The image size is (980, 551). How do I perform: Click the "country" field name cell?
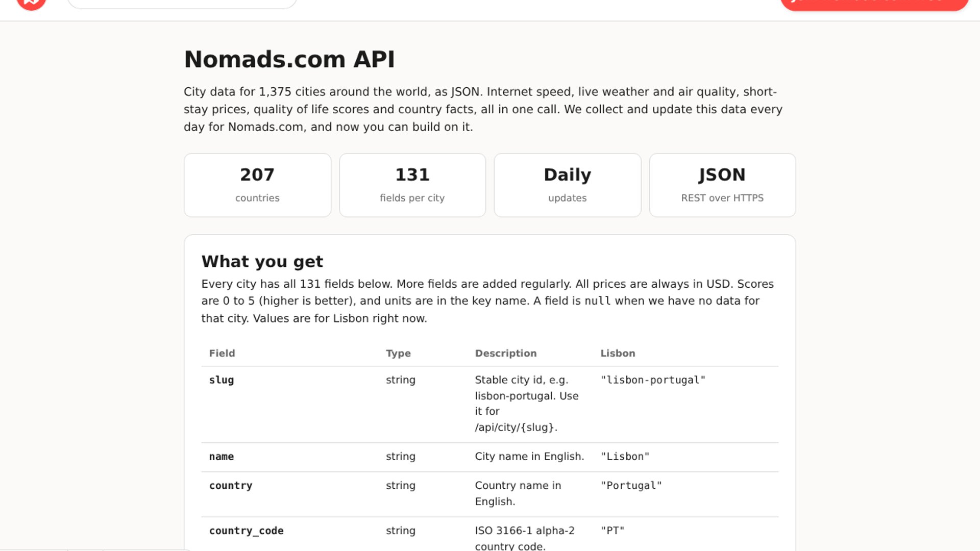[231, 486]
